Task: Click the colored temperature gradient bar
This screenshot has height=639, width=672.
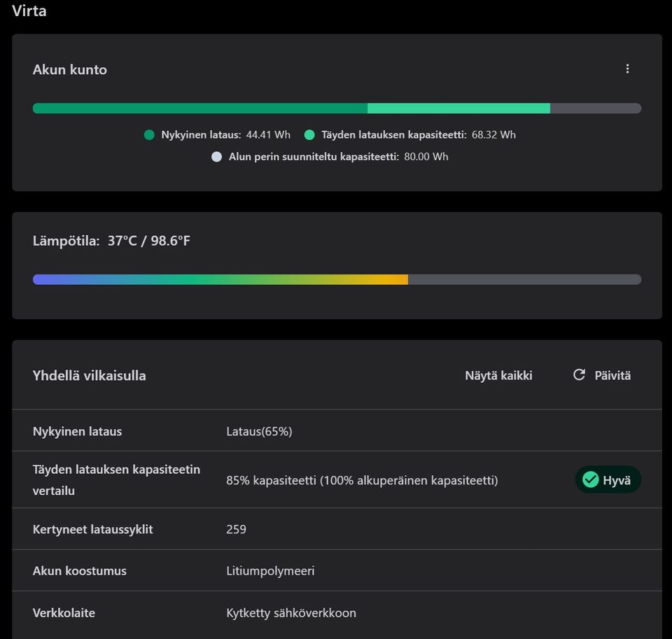Action: click(x=220, y=279)
